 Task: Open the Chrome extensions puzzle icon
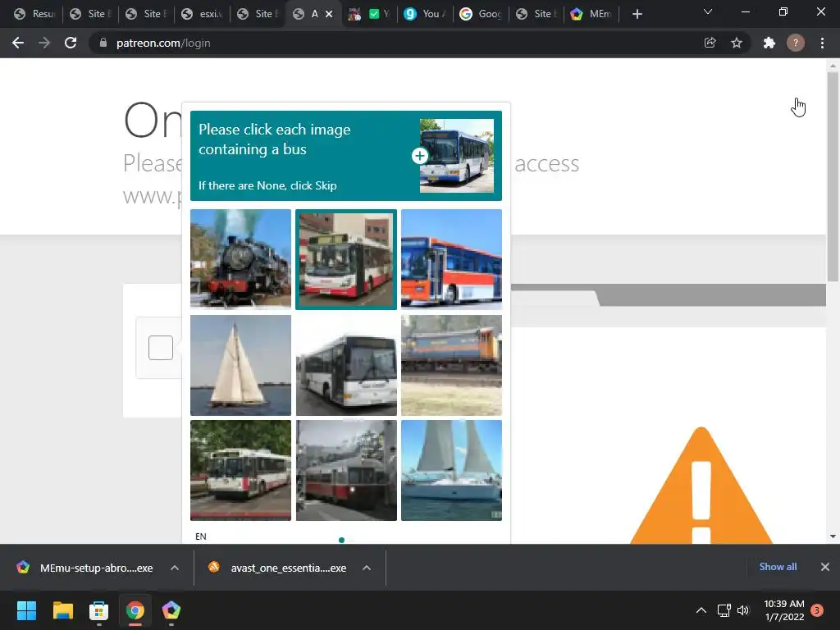pos(769,43)
